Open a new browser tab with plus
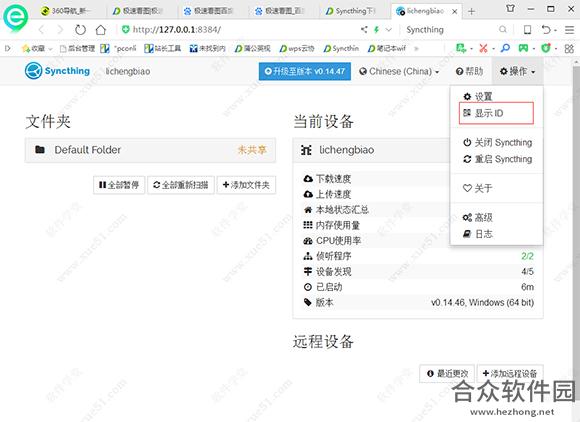This screenshot has height=422, width=580. click(471, 12)
